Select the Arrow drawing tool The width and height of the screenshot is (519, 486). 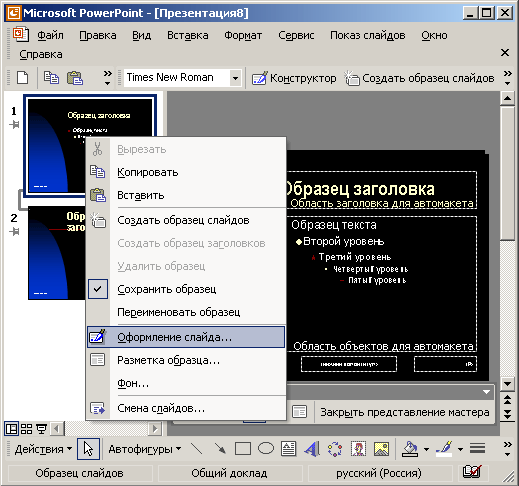click(220, 449)
